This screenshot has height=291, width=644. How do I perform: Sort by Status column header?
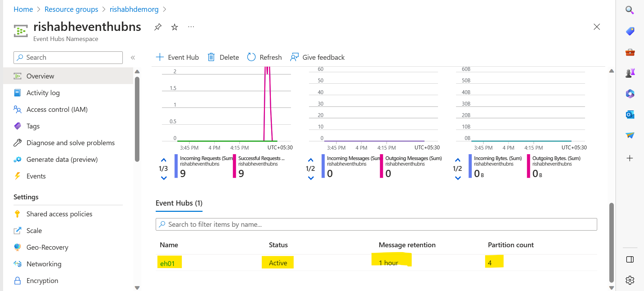278,245
